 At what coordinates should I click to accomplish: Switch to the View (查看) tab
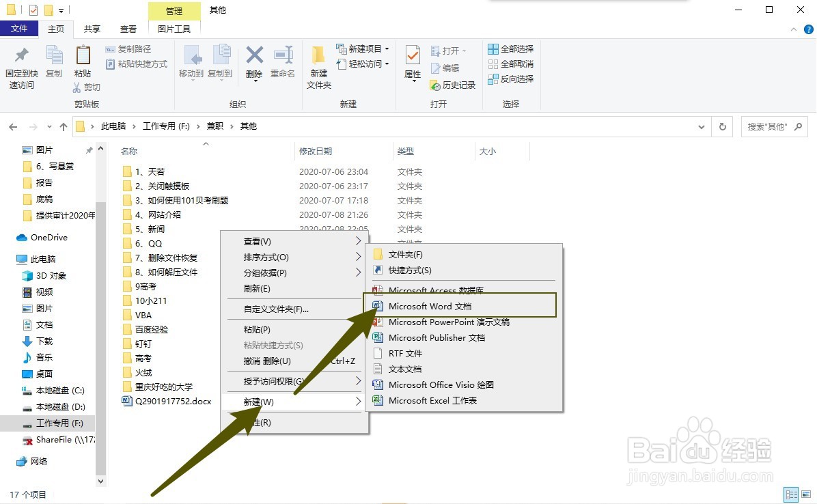pyautogui.click(x=128, y=29)
